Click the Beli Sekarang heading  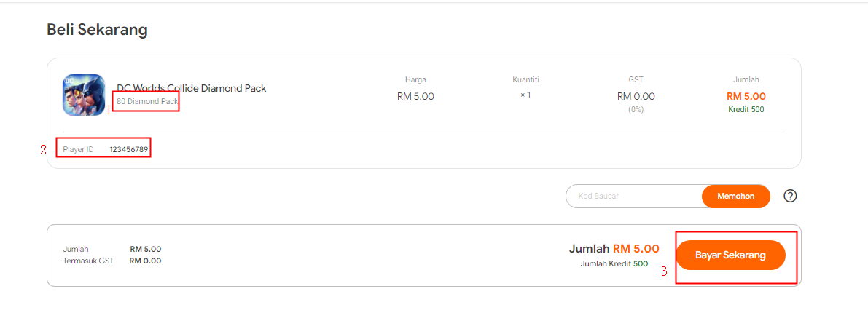tap(97, 29)
